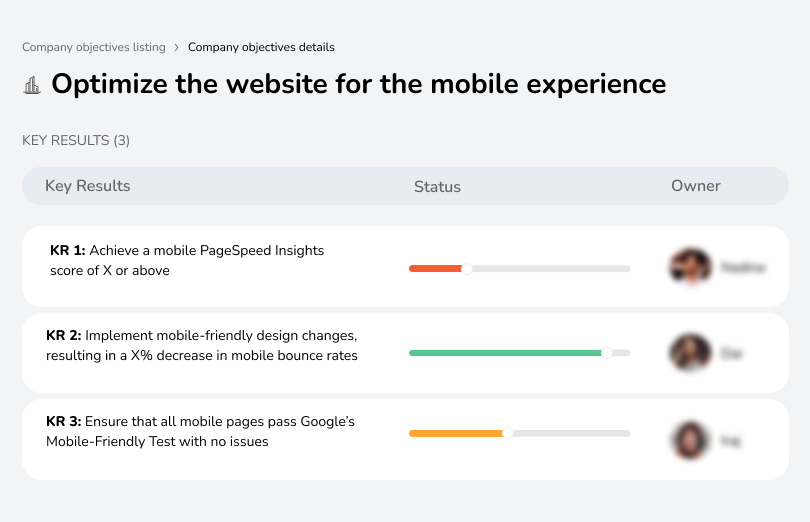The height and width of the screenshot is (522, 810).
Task: Sort by the Owner column header
Action: click(x=695, y=186)
